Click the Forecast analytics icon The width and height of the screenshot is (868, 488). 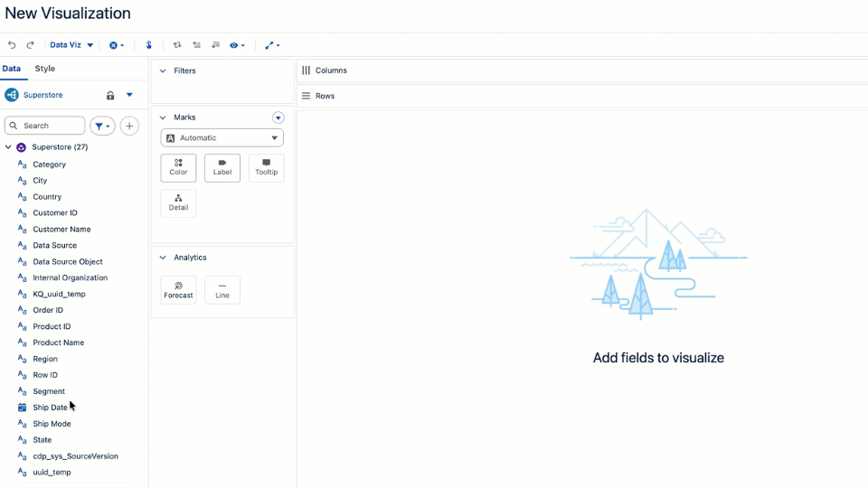coord(178,290)
